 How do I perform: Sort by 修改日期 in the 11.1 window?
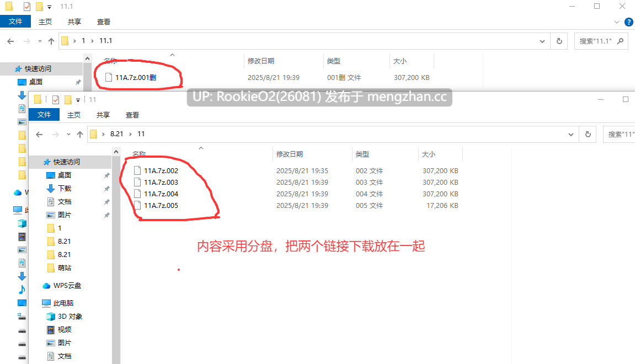(x=261, y=61)
